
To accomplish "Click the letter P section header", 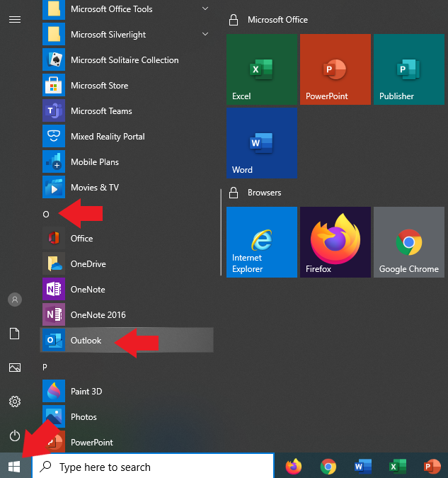I will pos(45,367).
